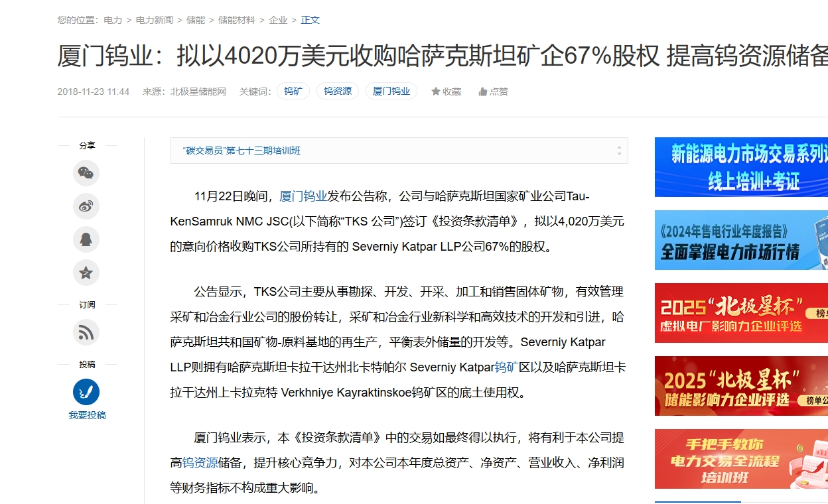Go to 储能 in breadcrumb

(x=196, y=20)
